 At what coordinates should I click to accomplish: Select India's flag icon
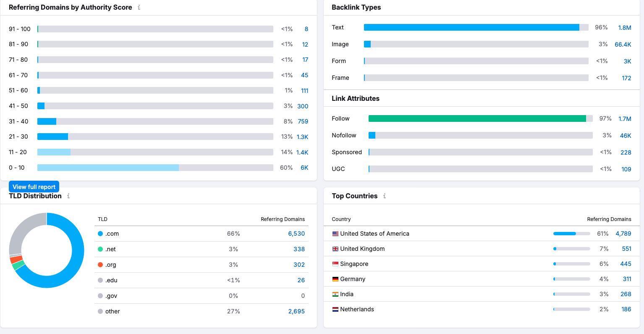click(335, 294)
